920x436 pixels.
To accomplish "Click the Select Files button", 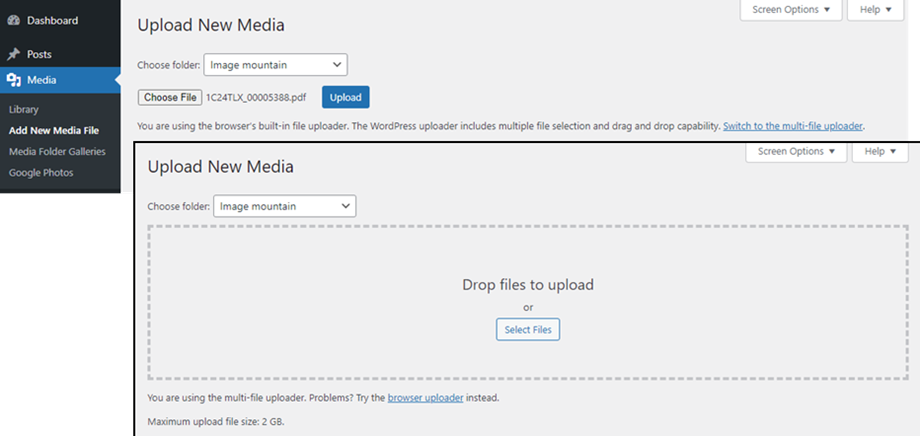I will point(528,329).
